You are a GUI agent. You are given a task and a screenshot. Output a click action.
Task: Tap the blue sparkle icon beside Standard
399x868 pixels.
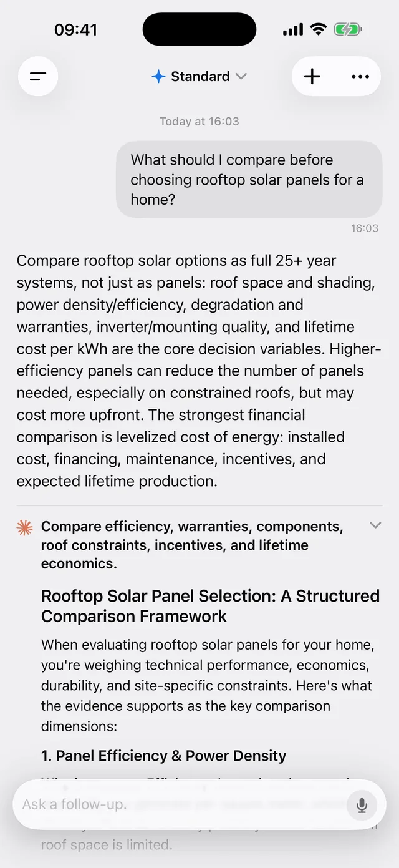tap(158, 77)
